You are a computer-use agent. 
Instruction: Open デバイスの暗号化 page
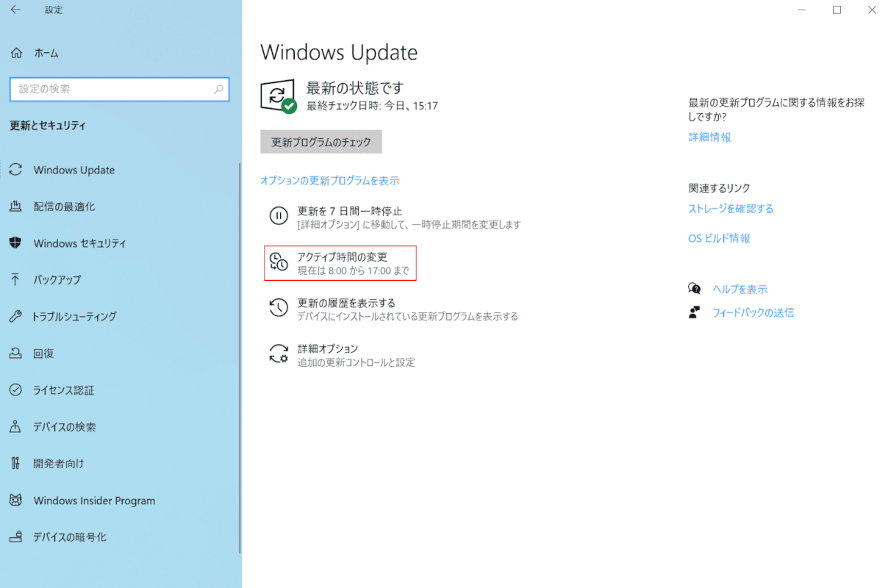(70, 537)
